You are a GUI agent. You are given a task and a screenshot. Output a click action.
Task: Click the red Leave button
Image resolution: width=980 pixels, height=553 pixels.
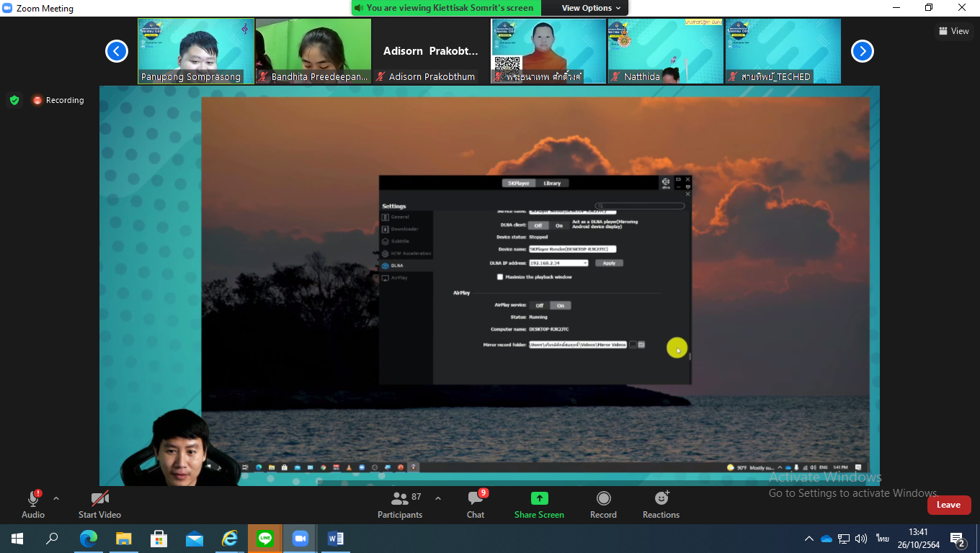coord(948,505)
